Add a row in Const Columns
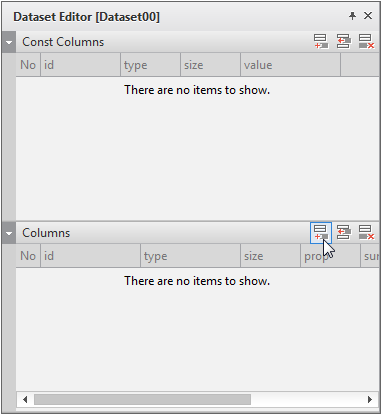Image resolution: width=381 pixels, height=414 pixels. (321, 42)
